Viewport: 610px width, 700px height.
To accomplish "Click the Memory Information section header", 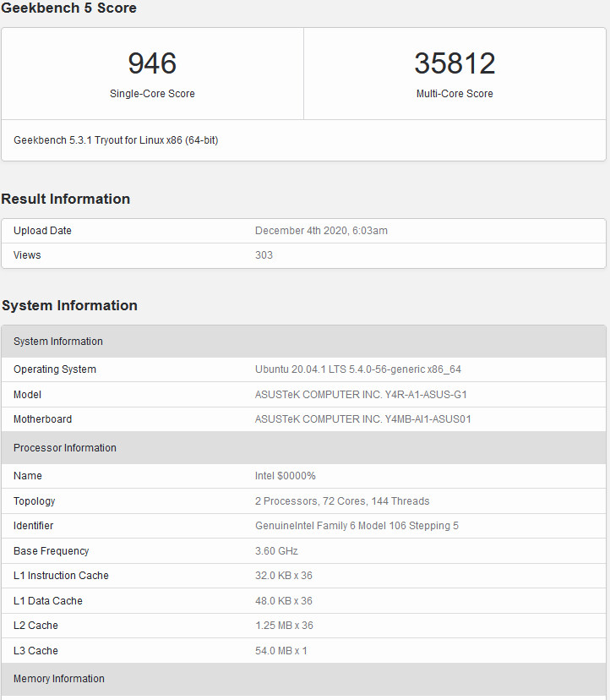I will click(303, 679).
